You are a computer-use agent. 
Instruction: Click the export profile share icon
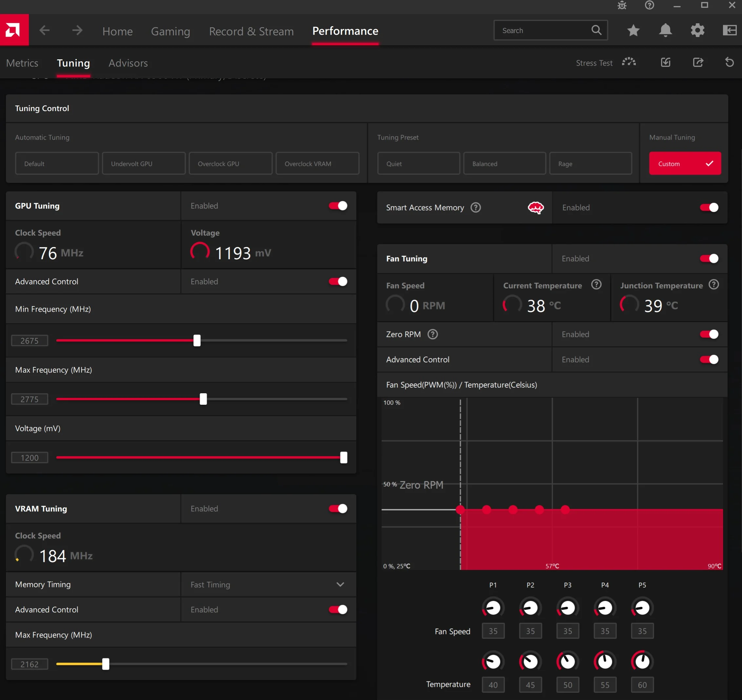[698, 62]
